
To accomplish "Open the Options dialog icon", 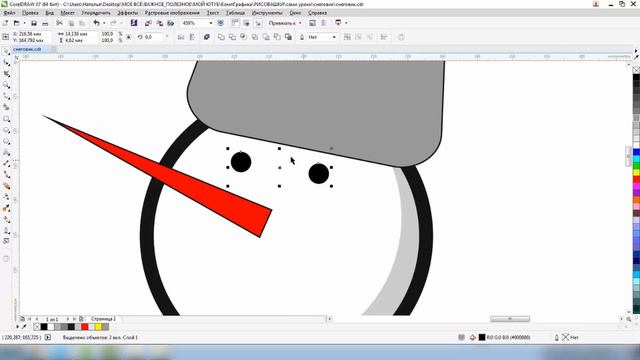I will 323,23.
